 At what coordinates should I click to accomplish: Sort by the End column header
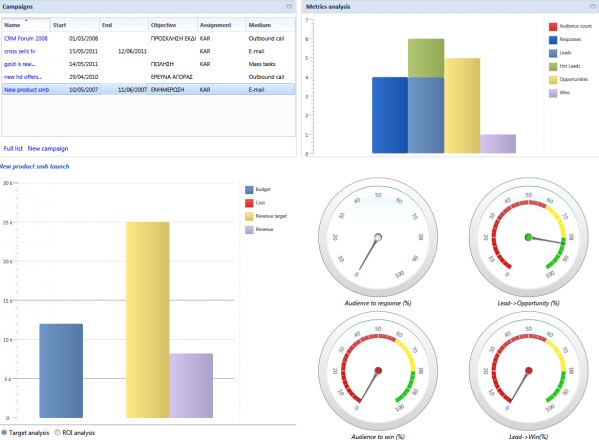click(124, 25)
